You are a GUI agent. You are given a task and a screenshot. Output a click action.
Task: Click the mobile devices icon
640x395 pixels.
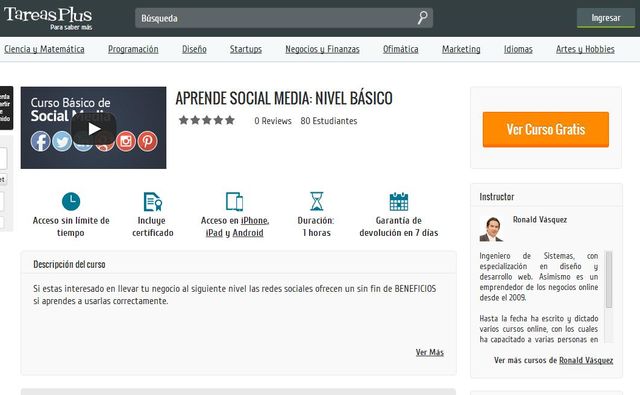pos(235,202)
